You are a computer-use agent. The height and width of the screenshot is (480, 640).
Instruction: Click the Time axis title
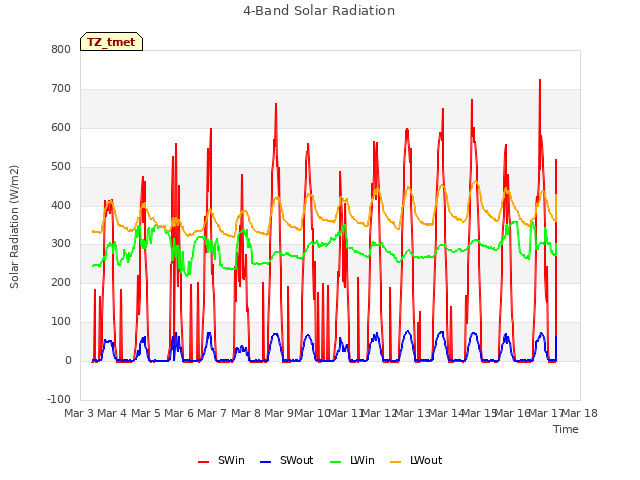566,429
